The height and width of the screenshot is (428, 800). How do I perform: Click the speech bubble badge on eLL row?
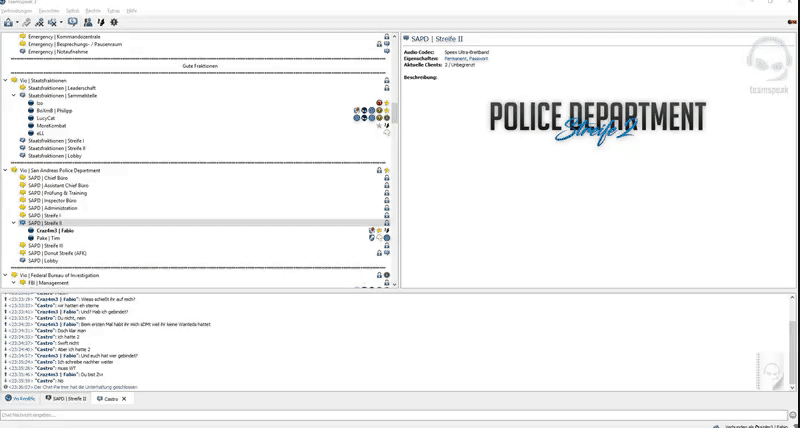click(x=387, y=133)
